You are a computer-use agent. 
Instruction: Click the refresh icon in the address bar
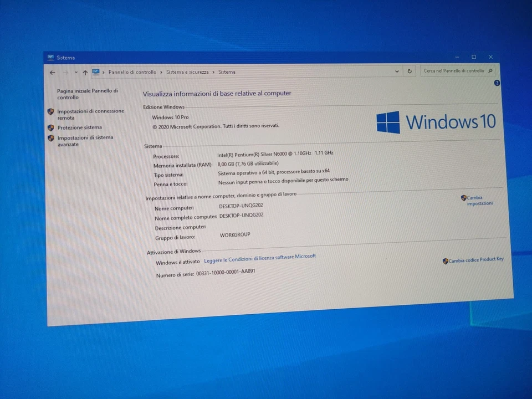(409, 71)
